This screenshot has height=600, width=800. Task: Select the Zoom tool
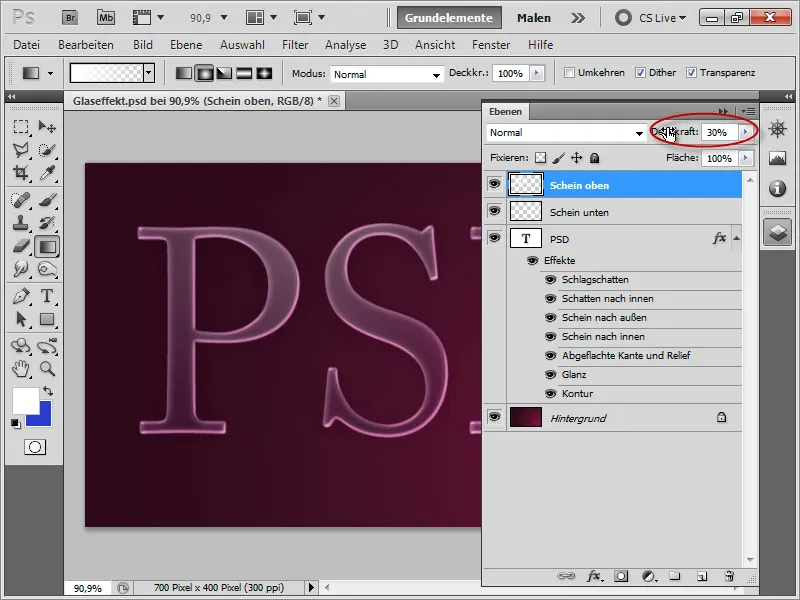coord(47,368)
